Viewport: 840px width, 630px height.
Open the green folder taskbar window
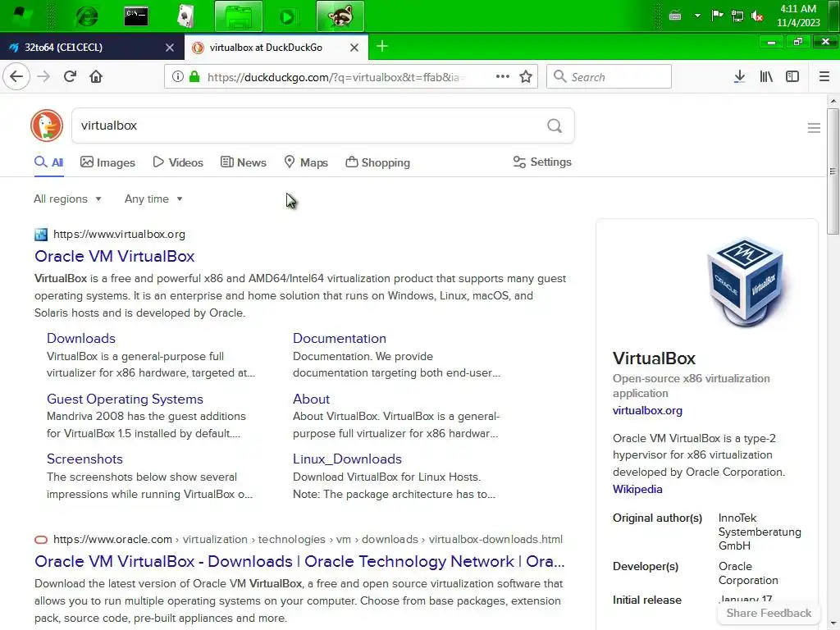tap(239, 16)
